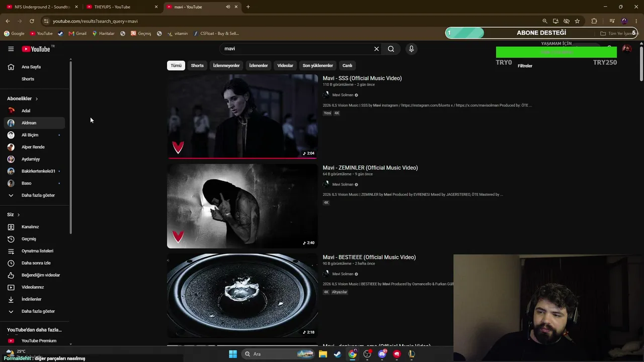Open the Beğendiğim videolar thumbs-up icon
644x362 pixels.
pyautogui.click(x=11, y=275)
